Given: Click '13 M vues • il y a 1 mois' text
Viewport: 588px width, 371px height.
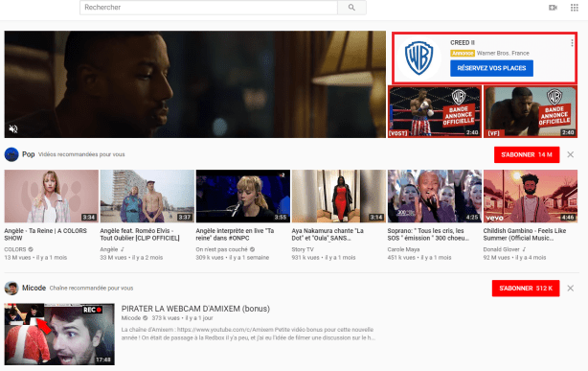Looking at the screenshot, I should pyautogui.click(x=35, y=258).
